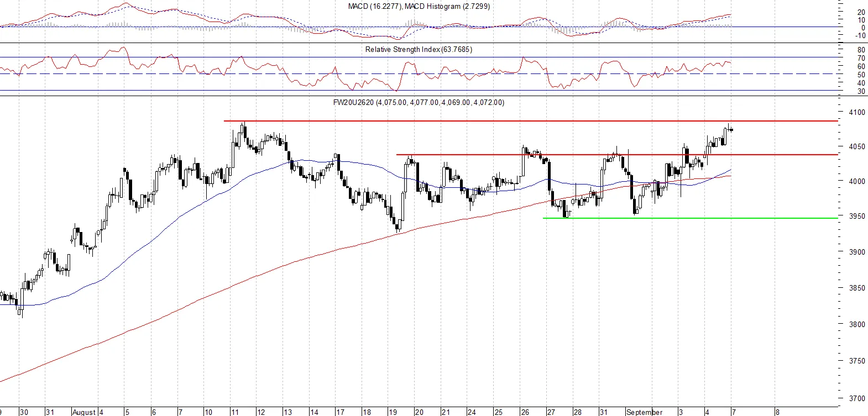
Task: Click date label 24 on the time axis
Action: pos(472,412)
